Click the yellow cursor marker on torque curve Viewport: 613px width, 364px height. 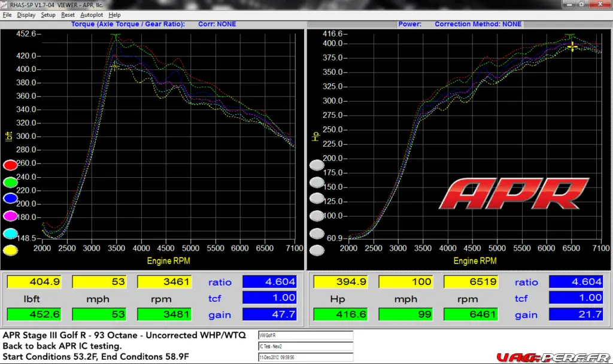click(x=114, y=67)
